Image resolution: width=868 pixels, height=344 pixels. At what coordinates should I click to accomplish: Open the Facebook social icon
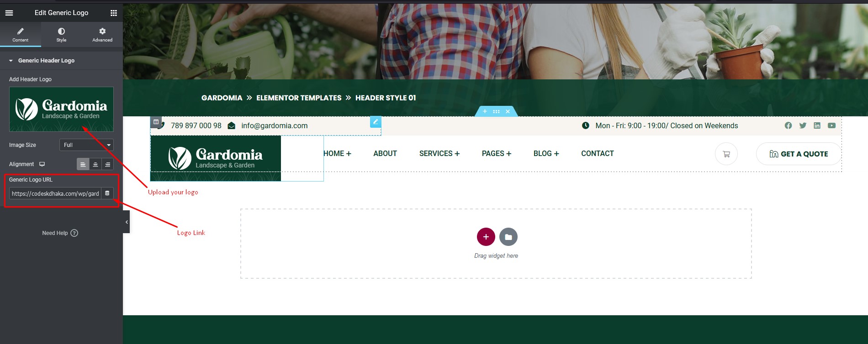tap(789, 125)
